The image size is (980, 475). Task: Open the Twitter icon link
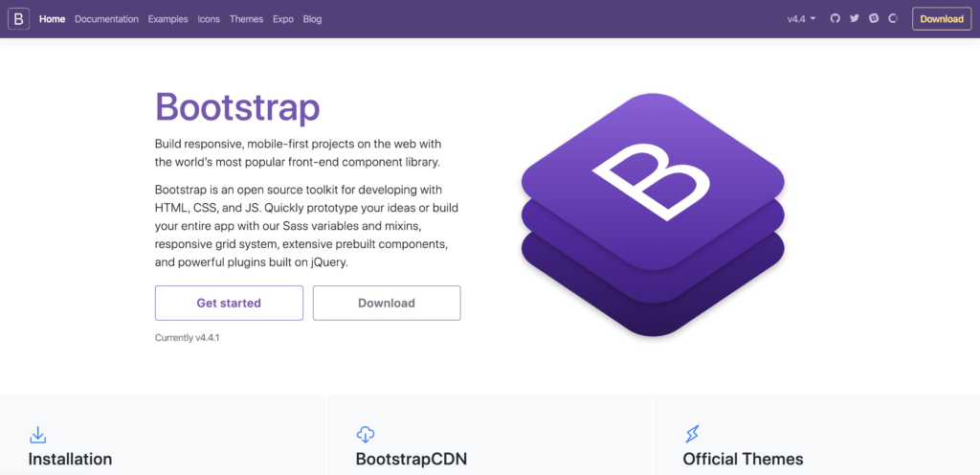click(x=855, y=19)
